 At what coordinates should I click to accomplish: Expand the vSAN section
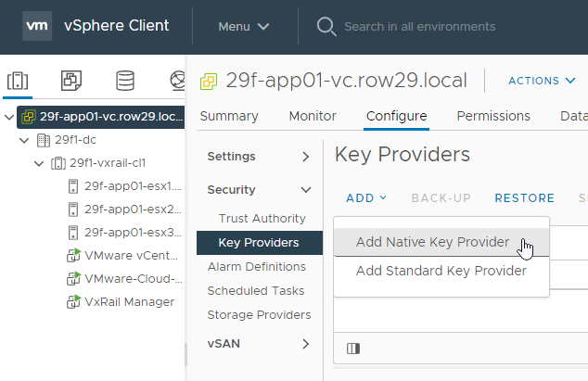tap(306, 344)
